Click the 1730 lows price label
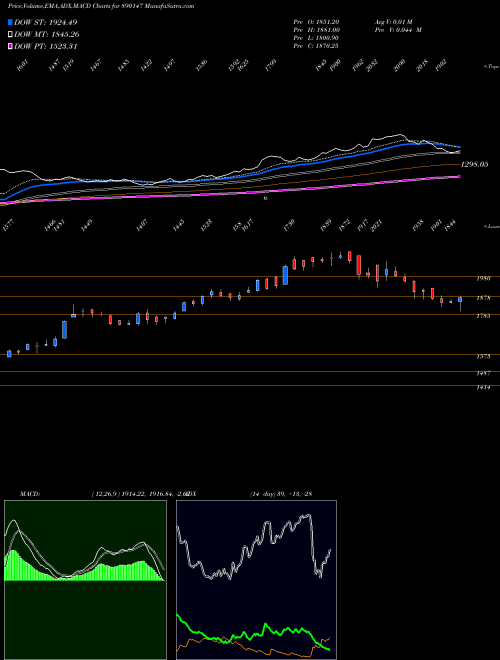This screenshot has height=660, width=500. [x=289, y=225]
